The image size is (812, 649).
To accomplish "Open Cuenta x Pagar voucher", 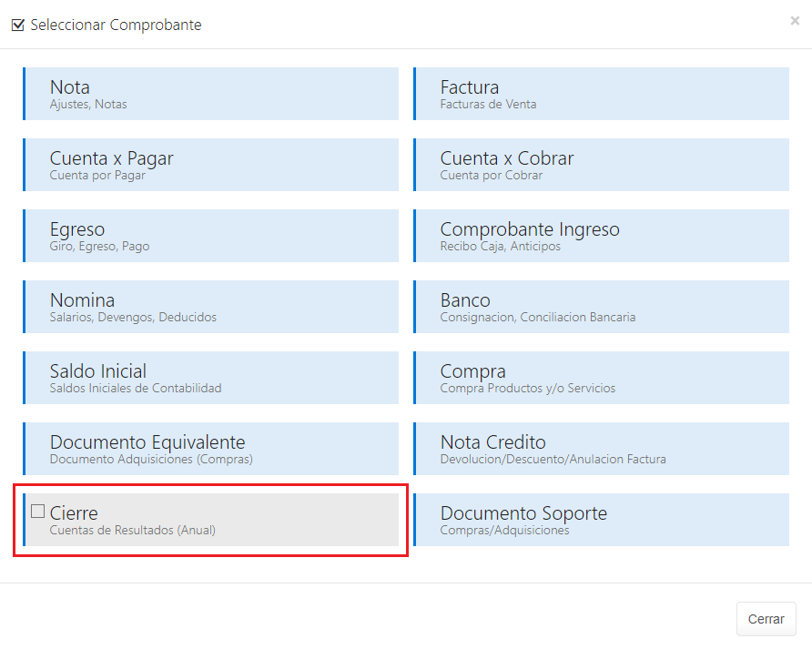I will 210,165.
